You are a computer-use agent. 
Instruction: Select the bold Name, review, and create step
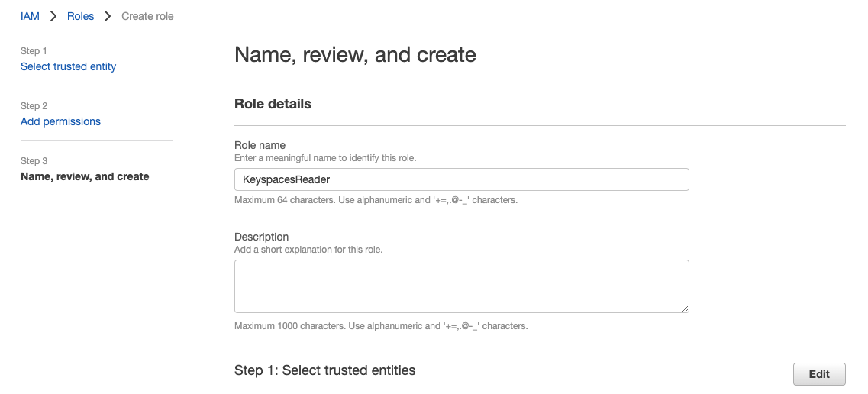[85, 176]
